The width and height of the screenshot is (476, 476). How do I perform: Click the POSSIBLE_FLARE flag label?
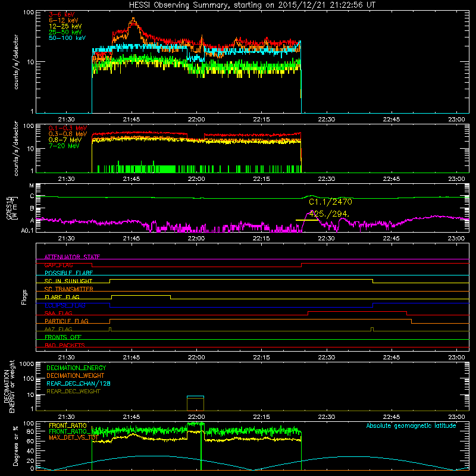(68, 273)
